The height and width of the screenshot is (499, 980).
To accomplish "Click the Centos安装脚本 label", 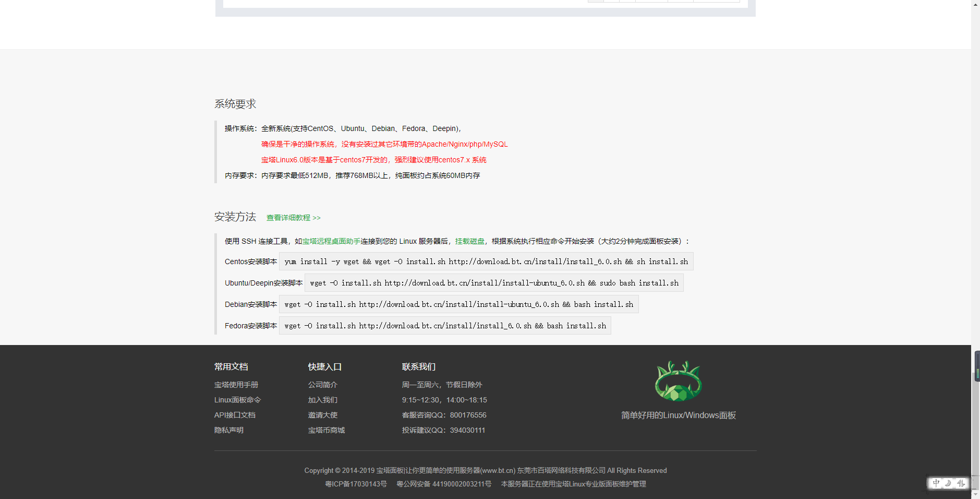I will pyautogui.click(x=251, y=262).
